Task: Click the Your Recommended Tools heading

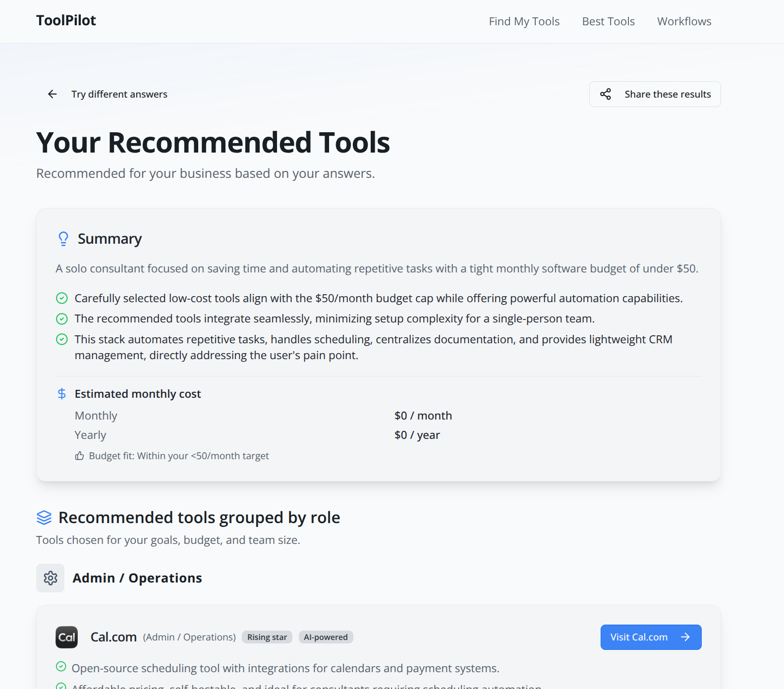Action: pos(213,143)
